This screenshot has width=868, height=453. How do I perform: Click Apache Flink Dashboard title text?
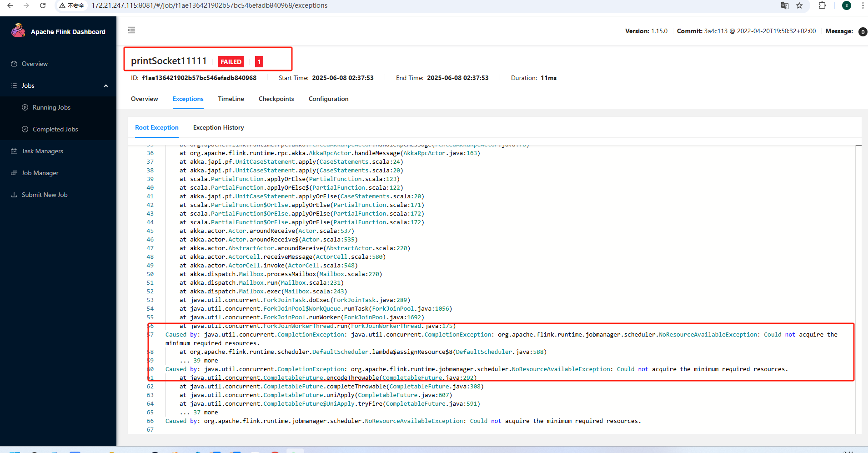point(68,32)
